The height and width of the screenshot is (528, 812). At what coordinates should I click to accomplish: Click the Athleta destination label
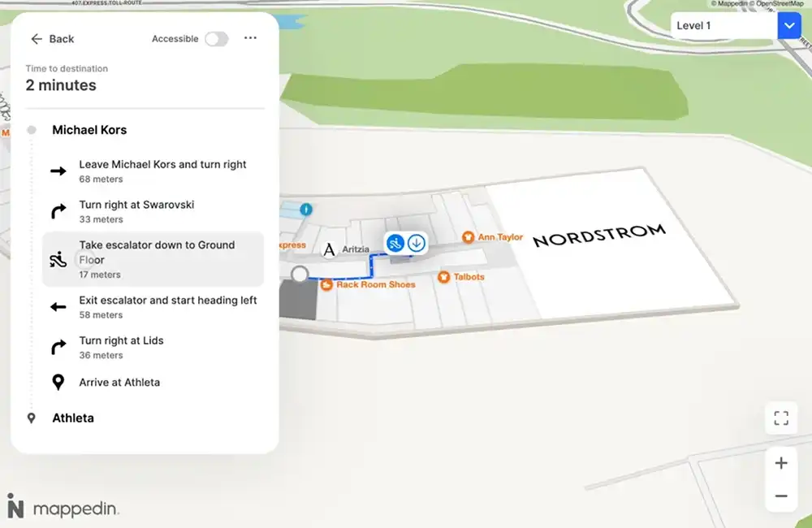[x=73, y=418]
